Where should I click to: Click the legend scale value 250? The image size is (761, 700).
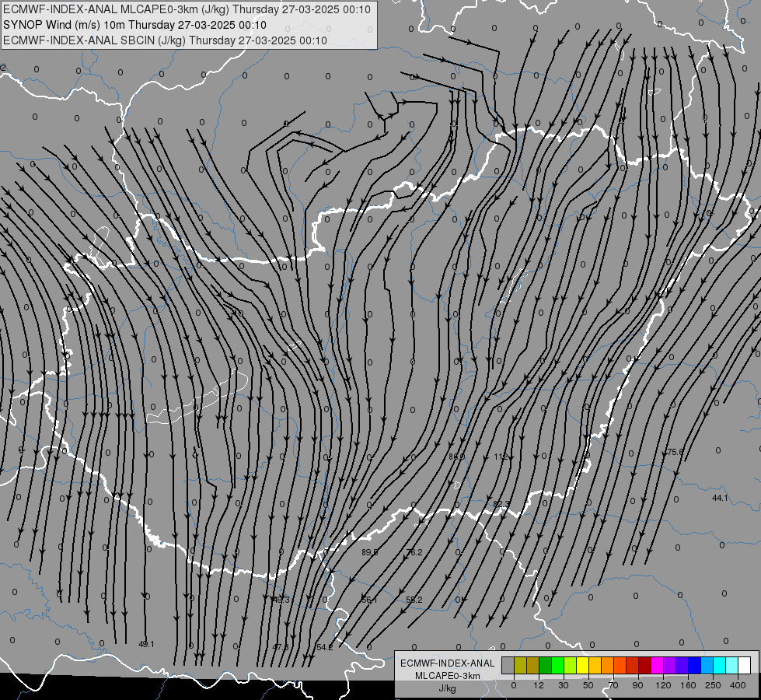click(x=713, y=685)
